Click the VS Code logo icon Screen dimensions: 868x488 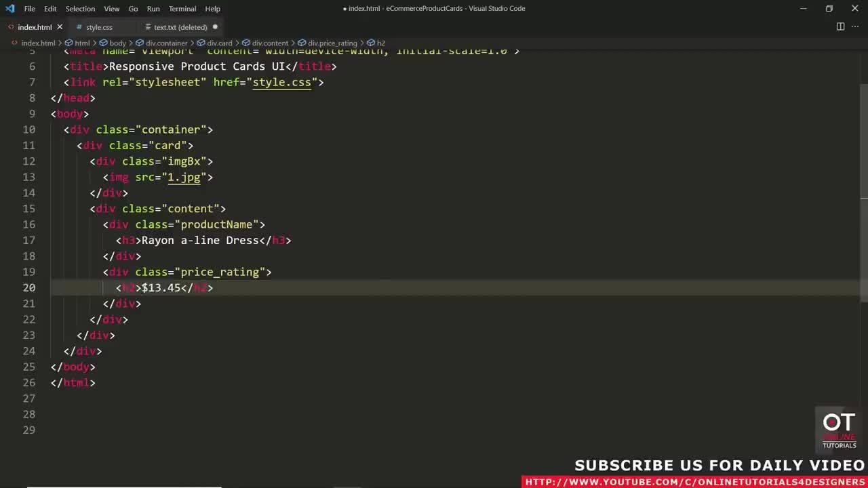pyautogui.click(x=9, y=9)
